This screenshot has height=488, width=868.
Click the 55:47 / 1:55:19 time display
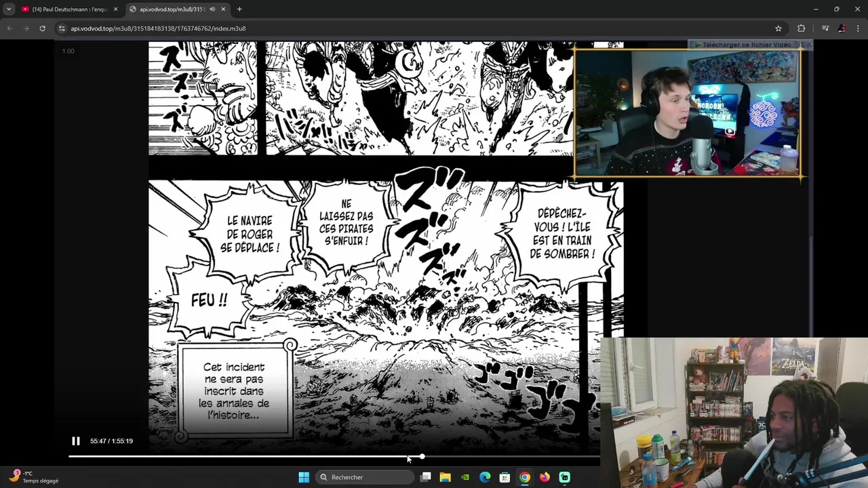click(x=111, y=441)
